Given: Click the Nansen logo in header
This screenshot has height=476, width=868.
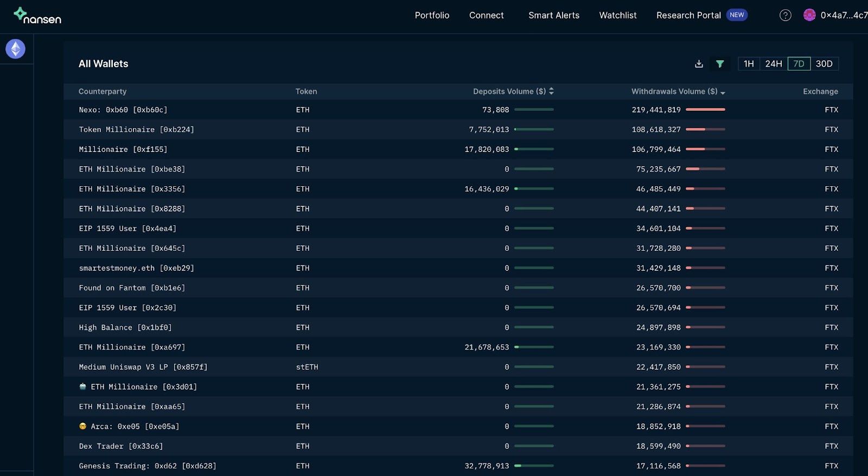Looking at the screenshot, I should (x=37, y=16).
